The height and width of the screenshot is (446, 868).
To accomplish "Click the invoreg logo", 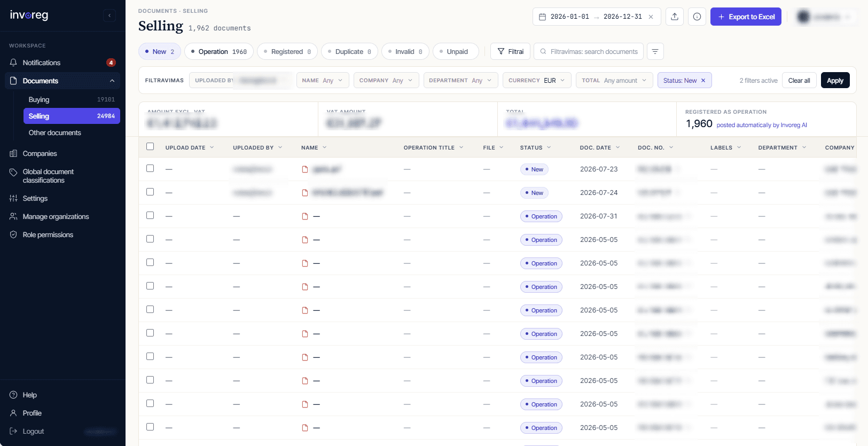I will tap(29, 15).
